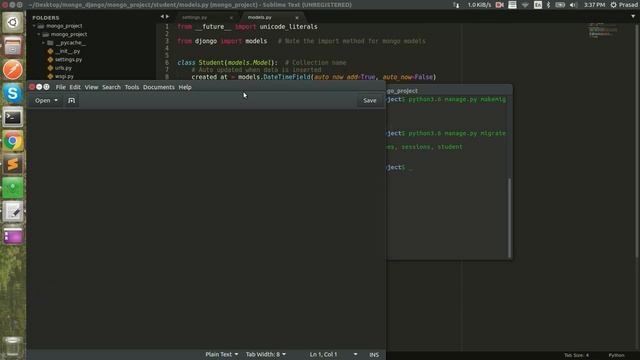Open the Trash in the dock
The image size is (640, 360).
13,347
